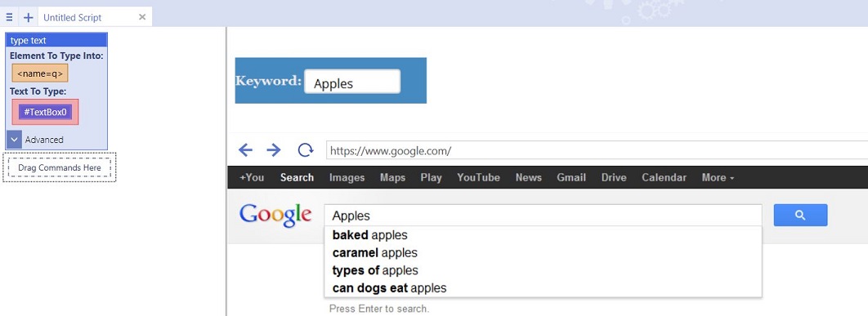
Task: Click the blue Google search magnifier button
Action: coord(800,216)
